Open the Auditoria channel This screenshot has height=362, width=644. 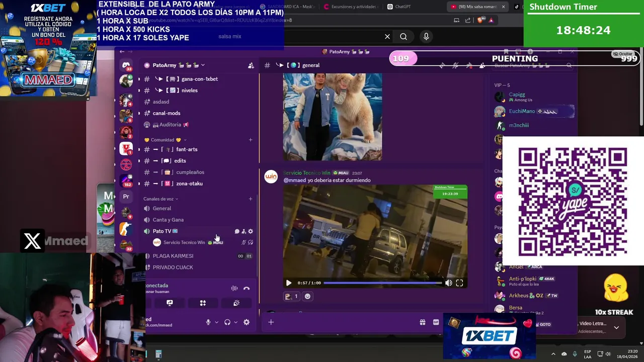[170, 125]
